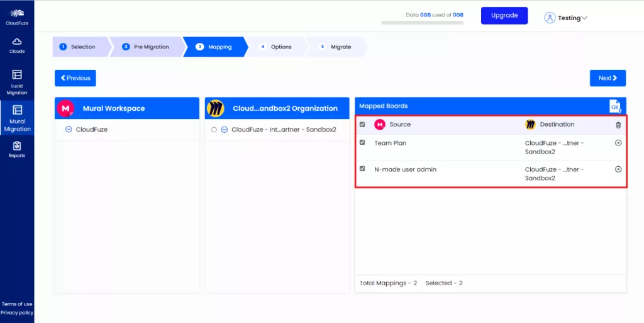
Task: Click the Team Plan destination text
Action: click(x=555, y=147)
